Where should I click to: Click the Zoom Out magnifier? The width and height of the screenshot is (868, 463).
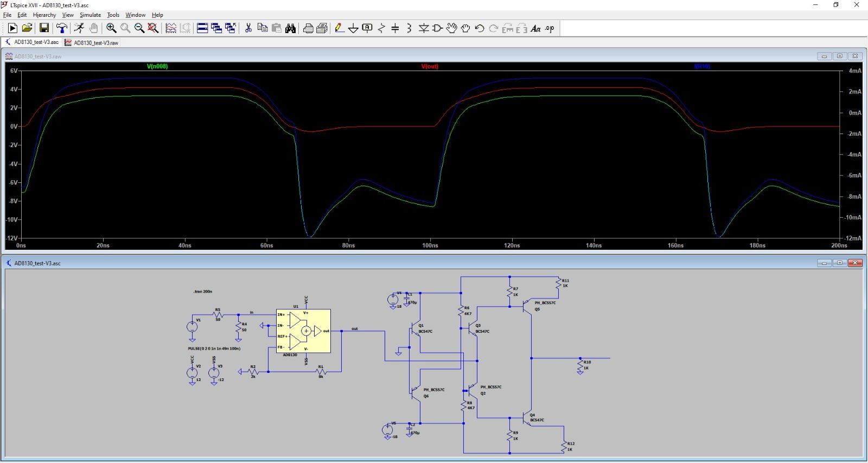[139, 28]
